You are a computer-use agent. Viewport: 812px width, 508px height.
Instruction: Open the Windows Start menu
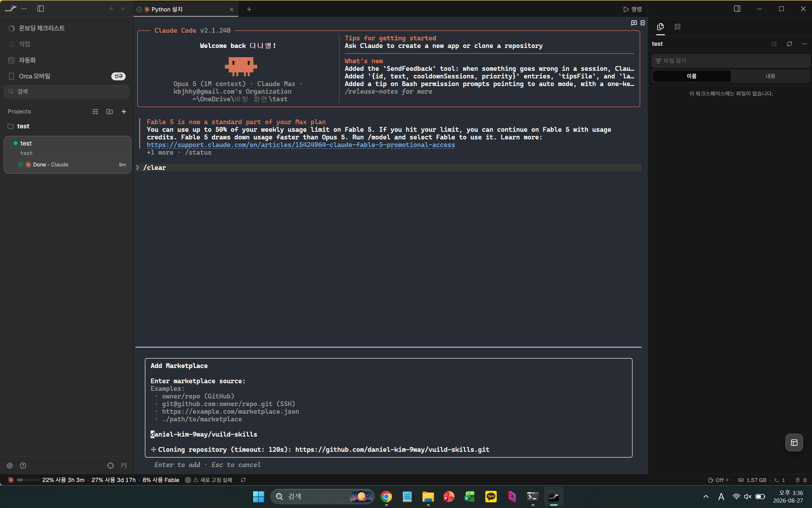click(259, 497)
